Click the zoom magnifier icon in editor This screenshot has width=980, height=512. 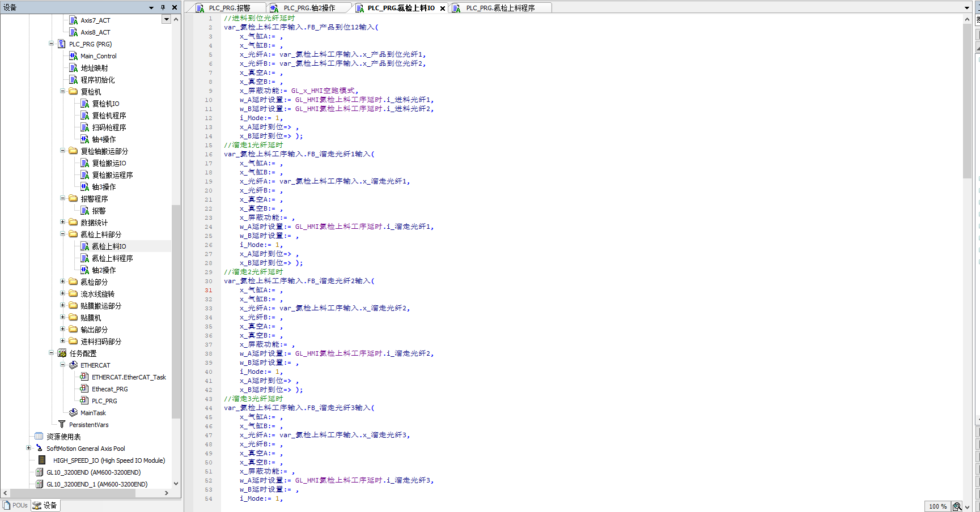(x=957, y=506)
